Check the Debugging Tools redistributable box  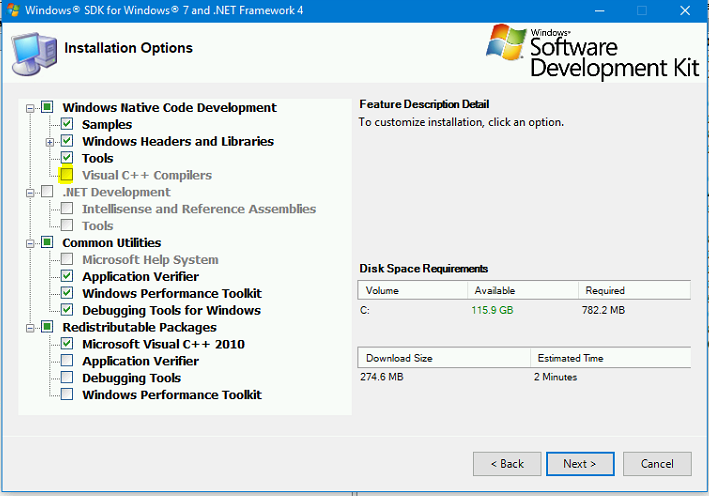pyautogui.click(x=67, y=378)
